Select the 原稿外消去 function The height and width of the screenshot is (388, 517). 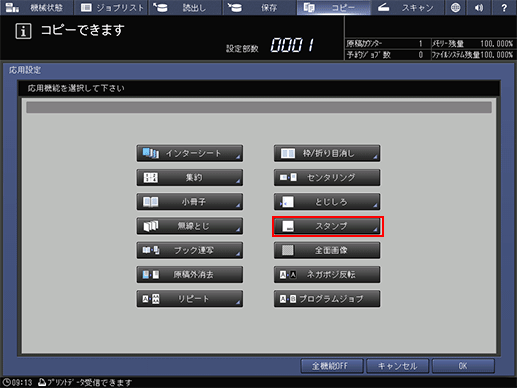(x=190, y=275)
